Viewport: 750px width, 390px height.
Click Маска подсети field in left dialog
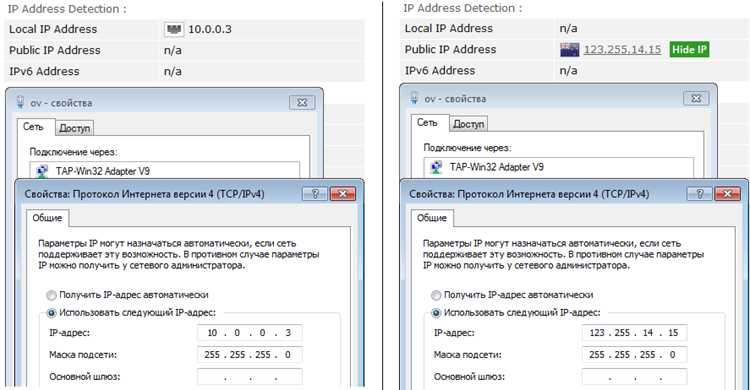pos(250,355)
